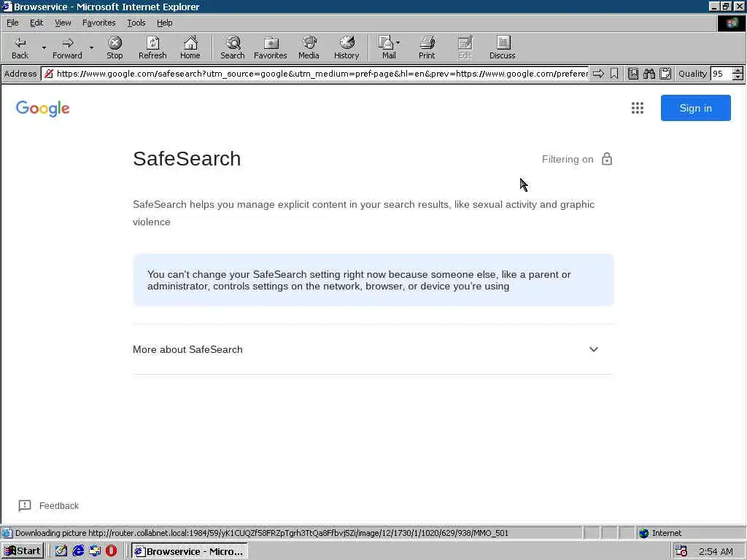Open the Help menu
Image resolution: width=747 pixels, height=560 pixels.
coord(164,23)
